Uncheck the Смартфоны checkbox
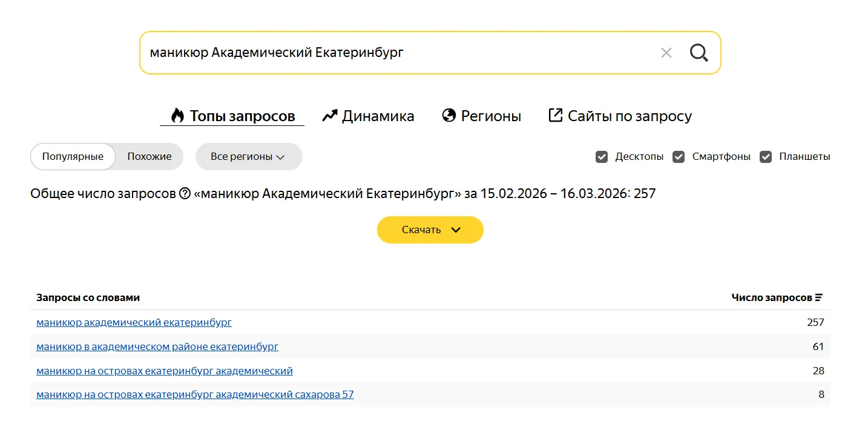 (x=678, y=156)
